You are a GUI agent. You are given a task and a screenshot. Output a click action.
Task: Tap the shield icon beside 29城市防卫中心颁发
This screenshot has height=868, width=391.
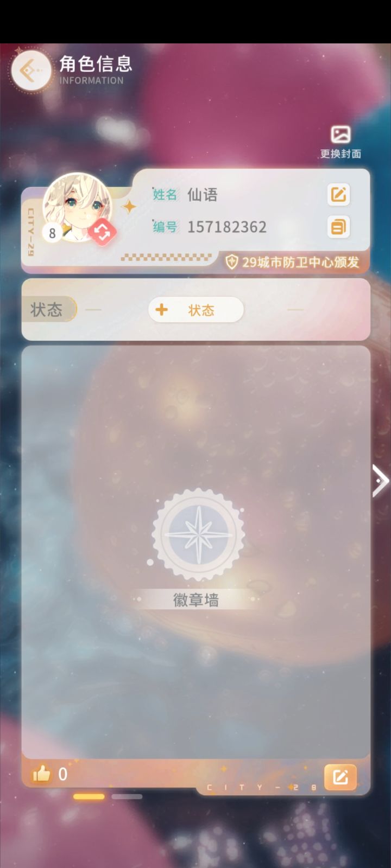(x=232, y=262)
